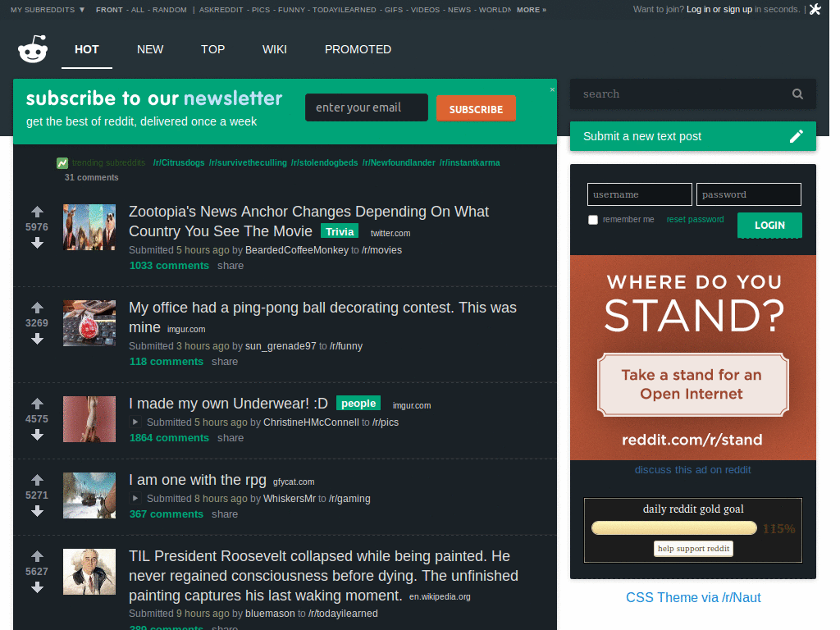
Task: Downvote the TIL President Roosevelt post
Action: point(37,587)
